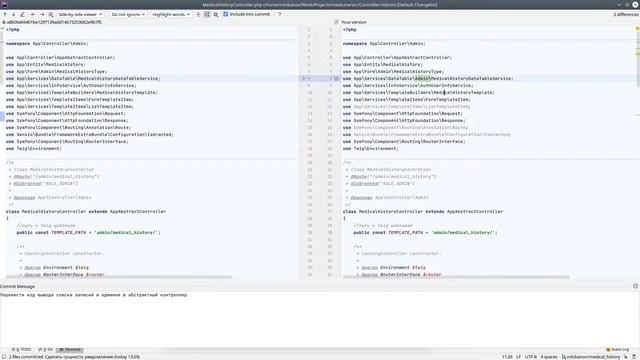Open the Git tool window tab
This screenshot has height=360, width=640.
coord(46,349)
